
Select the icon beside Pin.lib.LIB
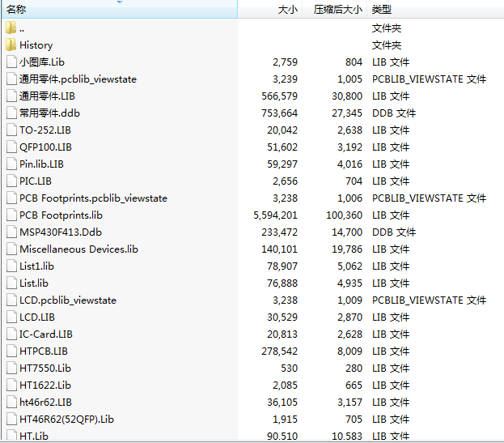[11, 164]
